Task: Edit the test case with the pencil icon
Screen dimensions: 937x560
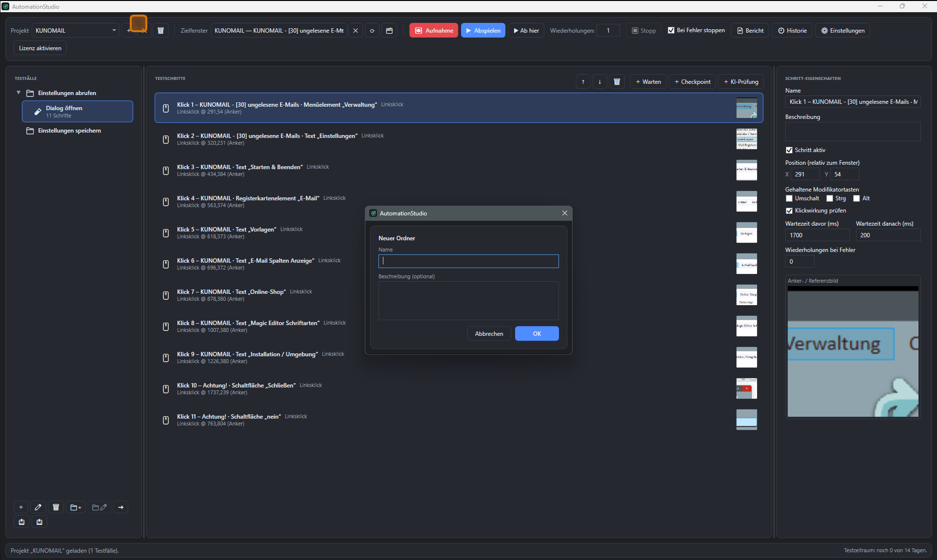Action: click(x=38, y=507)
